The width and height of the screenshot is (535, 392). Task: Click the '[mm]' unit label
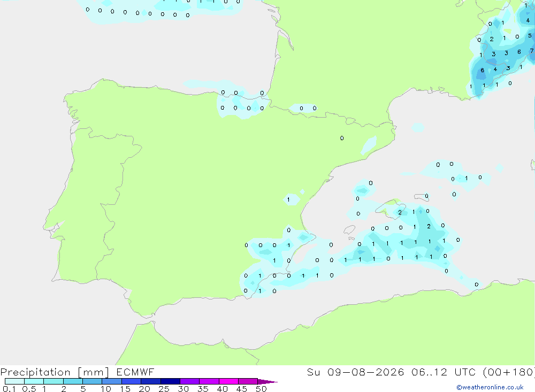click(94, 372)
